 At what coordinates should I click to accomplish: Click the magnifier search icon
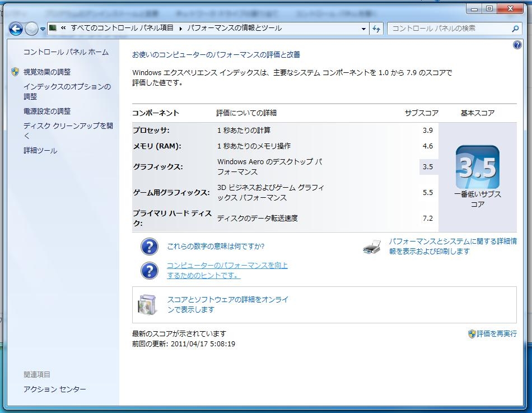515,29
